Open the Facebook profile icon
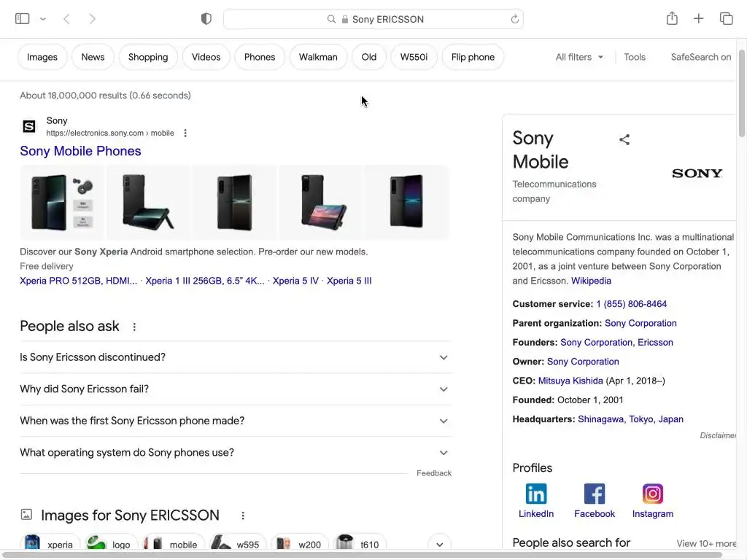 click(595, 494)
